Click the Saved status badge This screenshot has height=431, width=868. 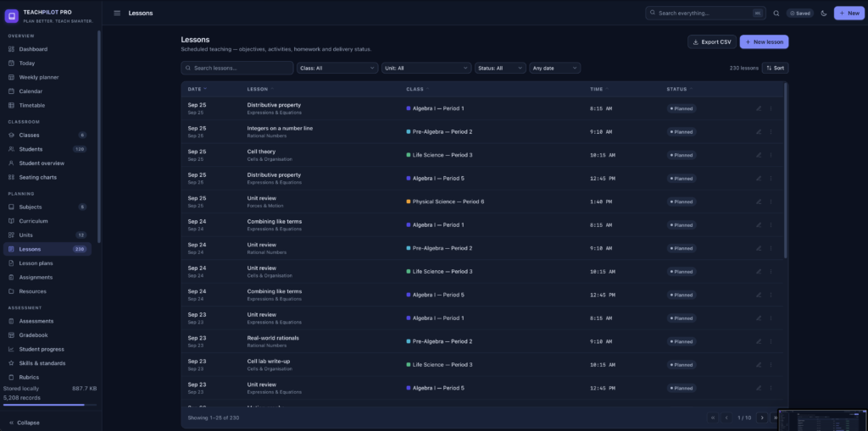[800, 14]
